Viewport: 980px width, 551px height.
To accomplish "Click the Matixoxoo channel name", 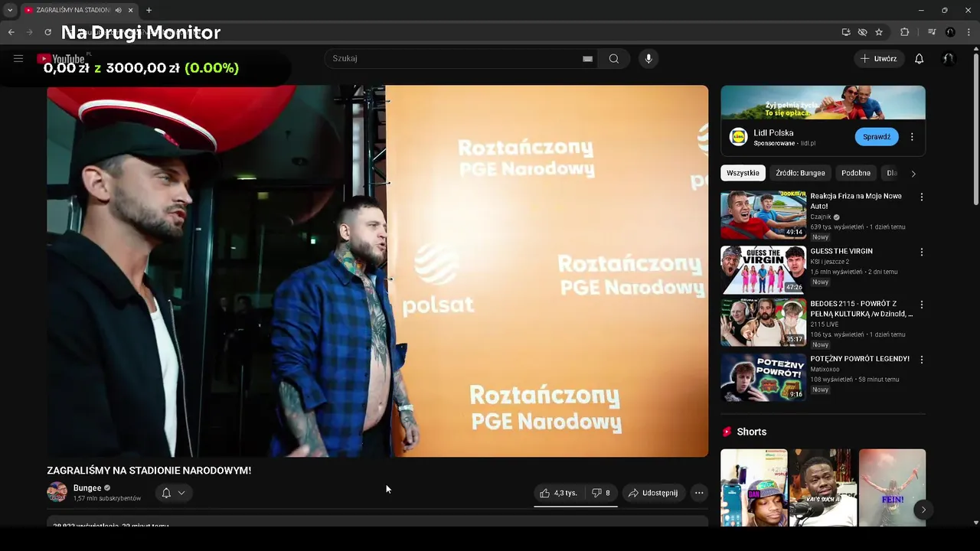I will [825, 370].
